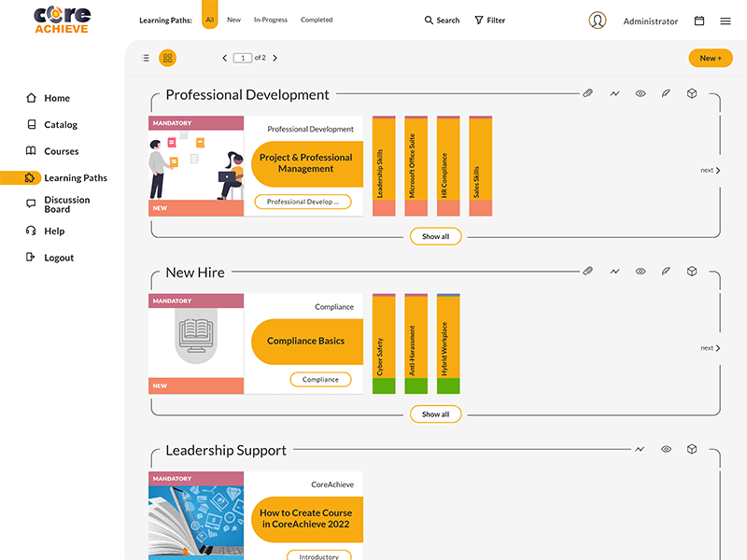Select the In-Progress learning paths tab
747x560 pixels.
coord(271,20)
